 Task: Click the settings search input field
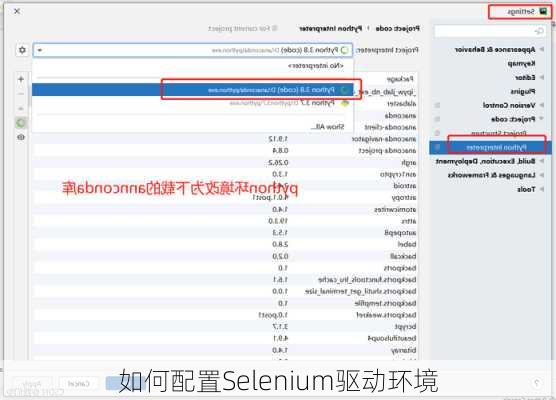pyautogui.click(x=490, y=31)
